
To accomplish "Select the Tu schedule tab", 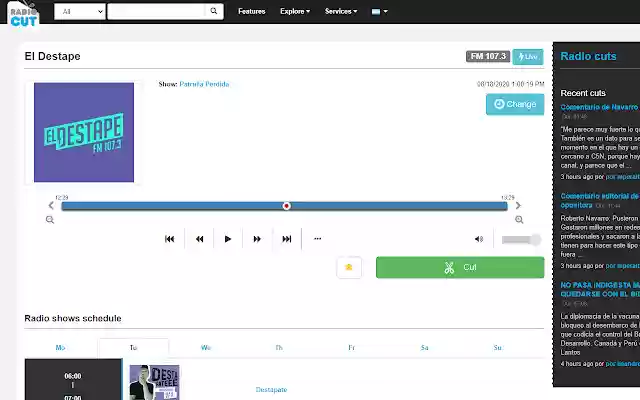I will click(133, 348).
